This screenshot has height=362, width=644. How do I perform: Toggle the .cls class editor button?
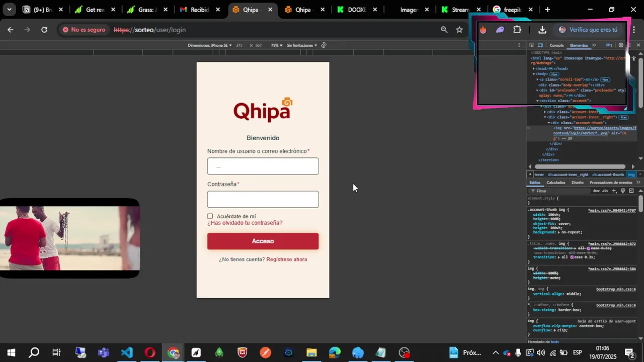(x=605, y=191)
